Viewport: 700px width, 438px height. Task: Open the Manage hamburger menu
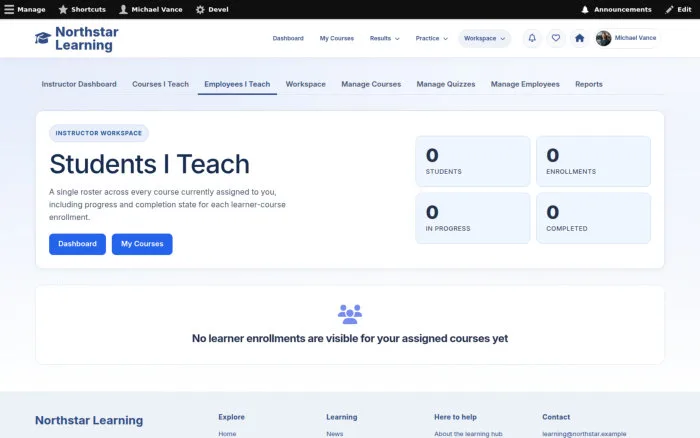(x=9, y=9)
